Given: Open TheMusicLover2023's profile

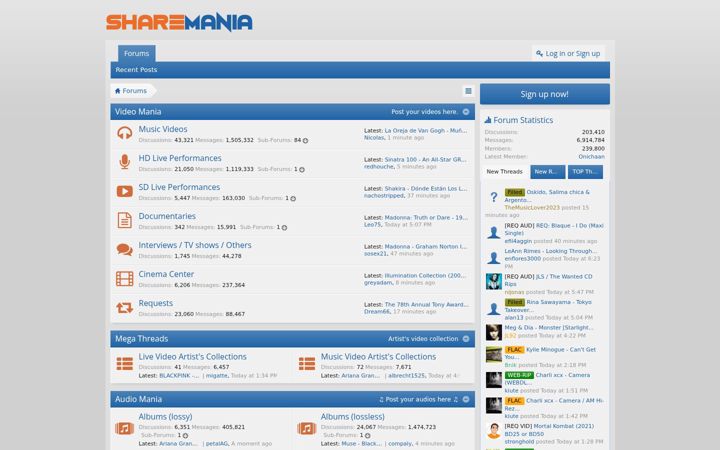Looking at the screenshot, I should 532,208.
